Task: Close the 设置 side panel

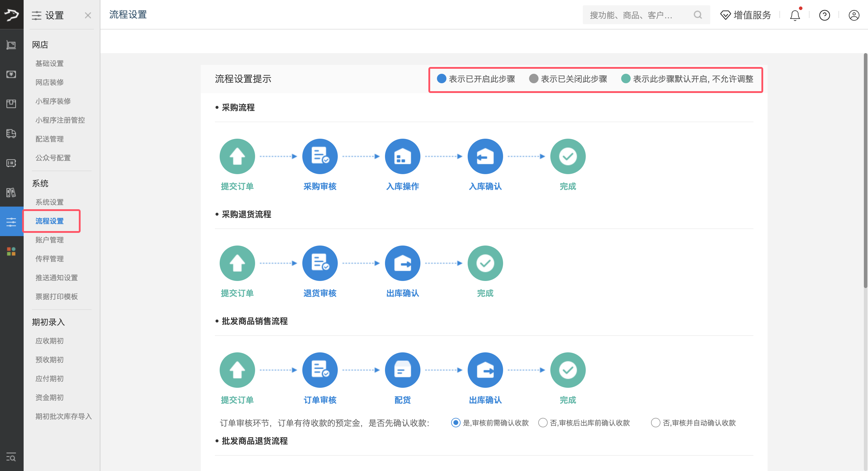Action: tap(88, 15)
